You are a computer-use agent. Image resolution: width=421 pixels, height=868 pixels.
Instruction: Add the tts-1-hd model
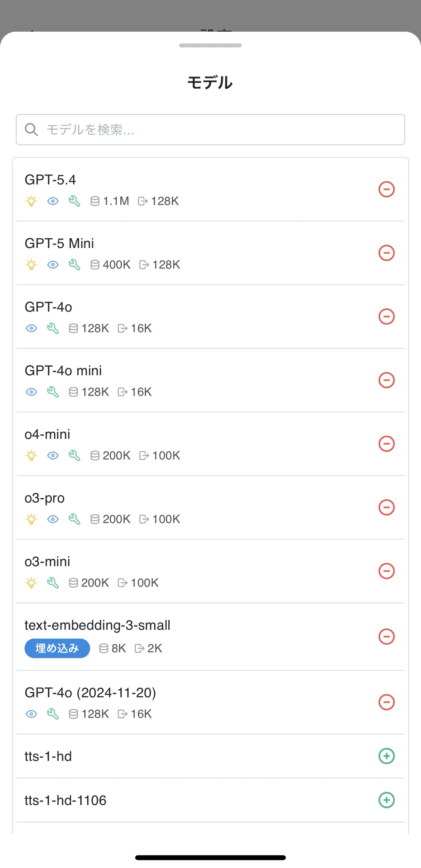pyautogui.click(x=386, y=756)
